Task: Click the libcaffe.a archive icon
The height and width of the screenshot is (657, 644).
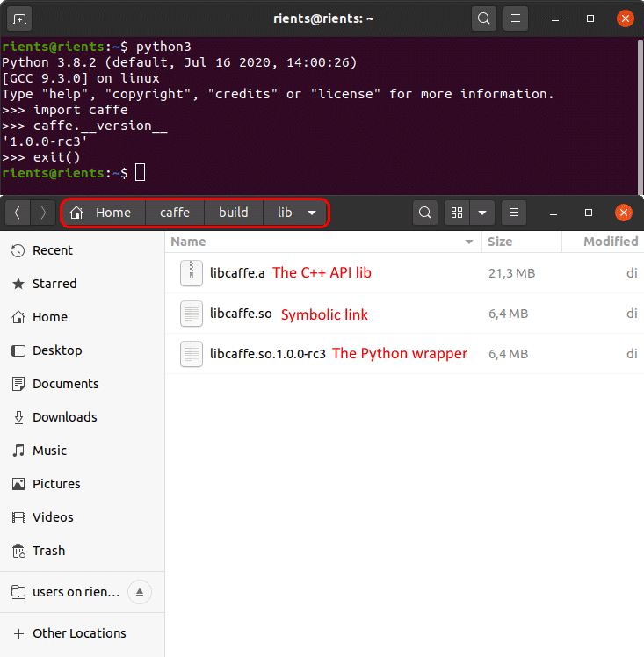Action: [192, 273]
